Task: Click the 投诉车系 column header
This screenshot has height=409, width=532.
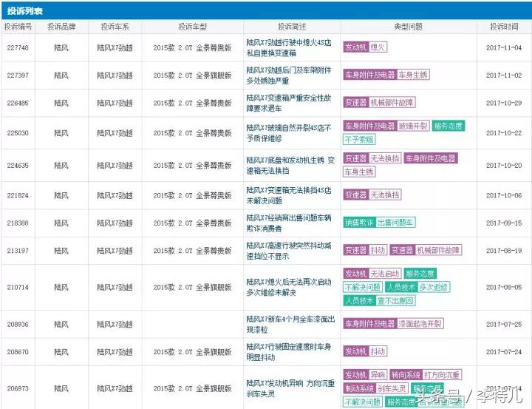Action: coord(115,27)
